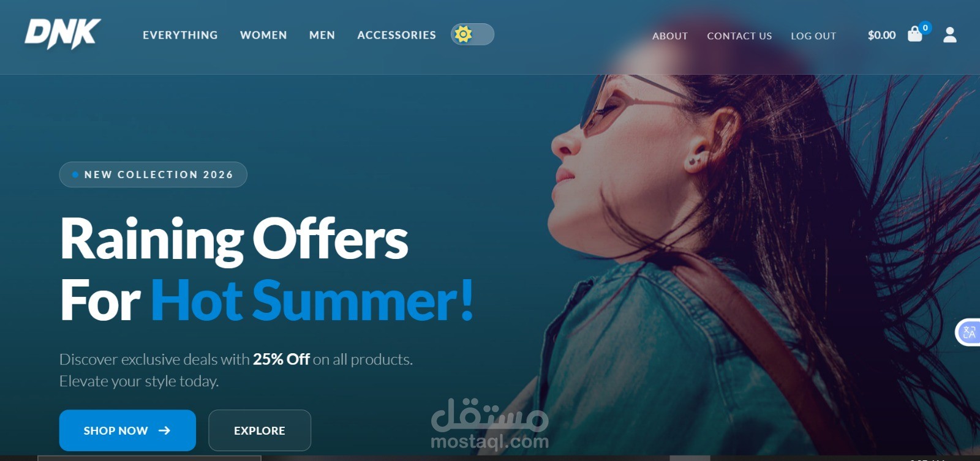Click the floating translate icon
Image resolution: width=980 pixels, height=461 pixels.
[968, 332]
